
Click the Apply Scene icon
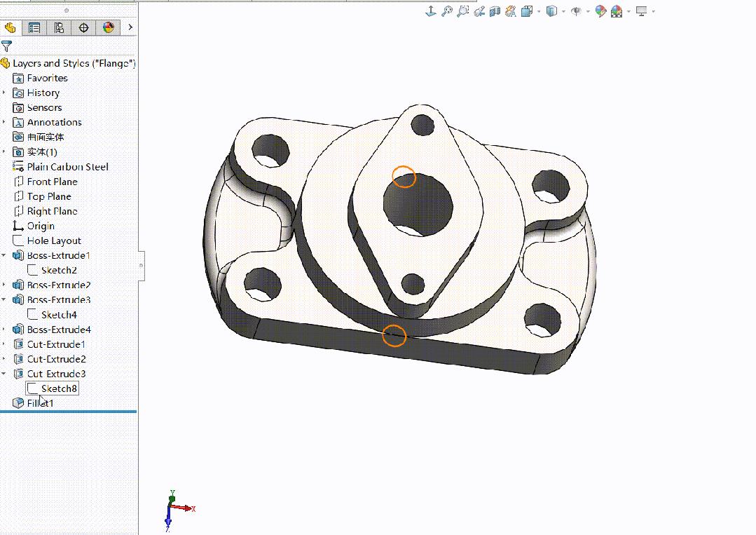click(617, 11)
